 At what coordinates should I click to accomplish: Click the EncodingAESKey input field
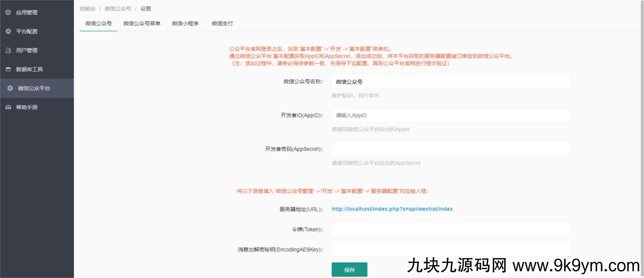tap(451, 250)
